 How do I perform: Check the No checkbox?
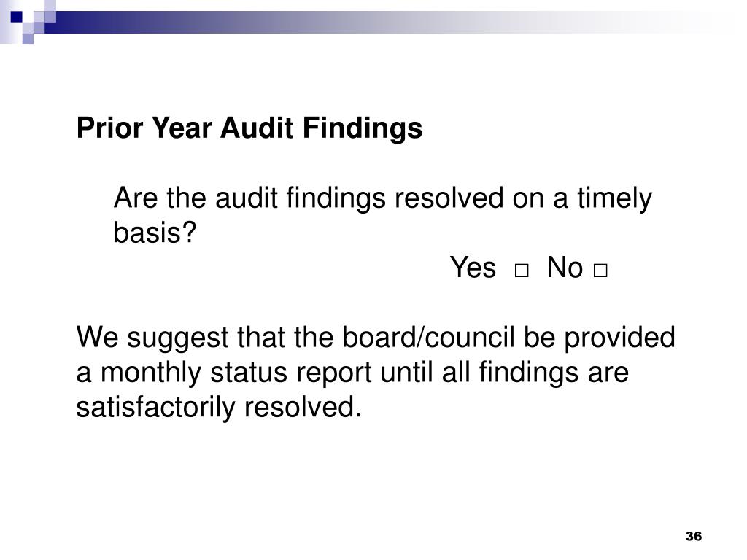click(600, 271)
